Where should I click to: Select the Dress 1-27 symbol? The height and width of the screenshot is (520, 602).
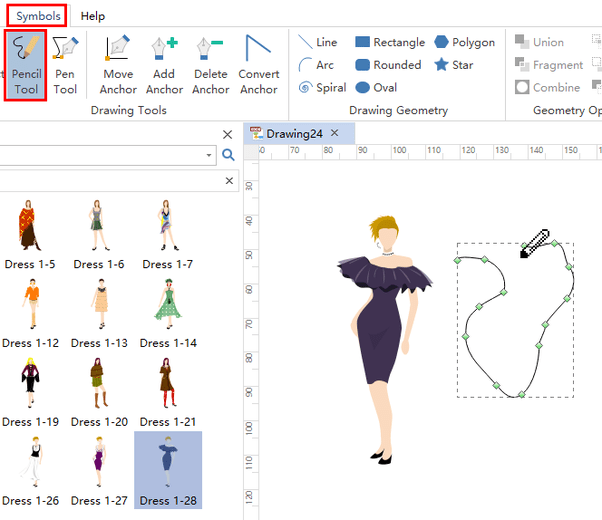click(x=99, y=470)
